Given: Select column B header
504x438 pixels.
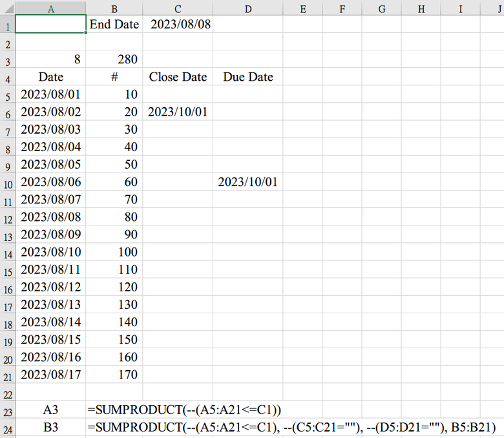Looking at the screenshot, I should point(114,8).
